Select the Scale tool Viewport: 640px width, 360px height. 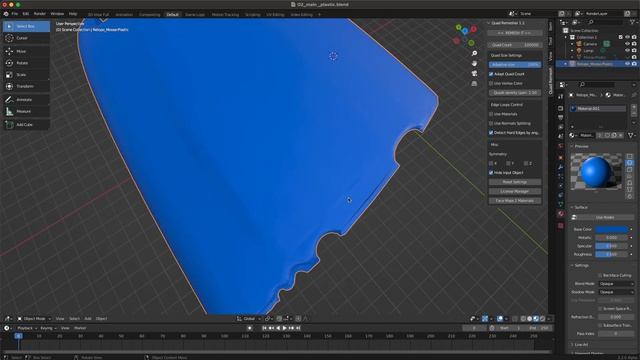point(27,75)
